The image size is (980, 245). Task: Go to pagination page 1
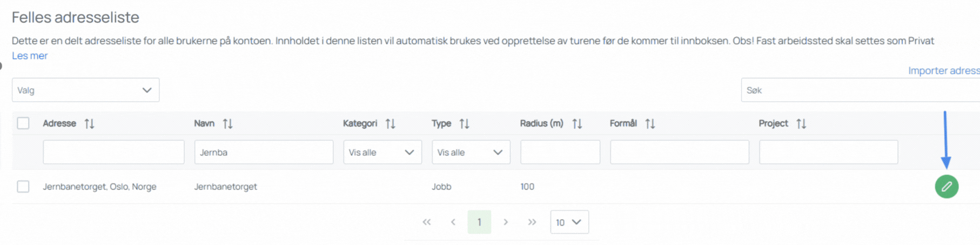click(479, 222)
